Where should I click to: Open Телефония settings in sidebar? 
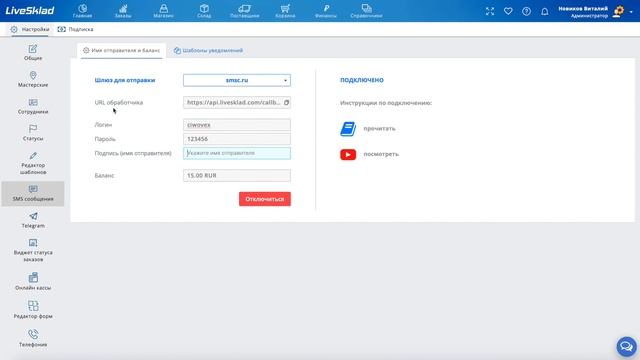tap(33, 338)
